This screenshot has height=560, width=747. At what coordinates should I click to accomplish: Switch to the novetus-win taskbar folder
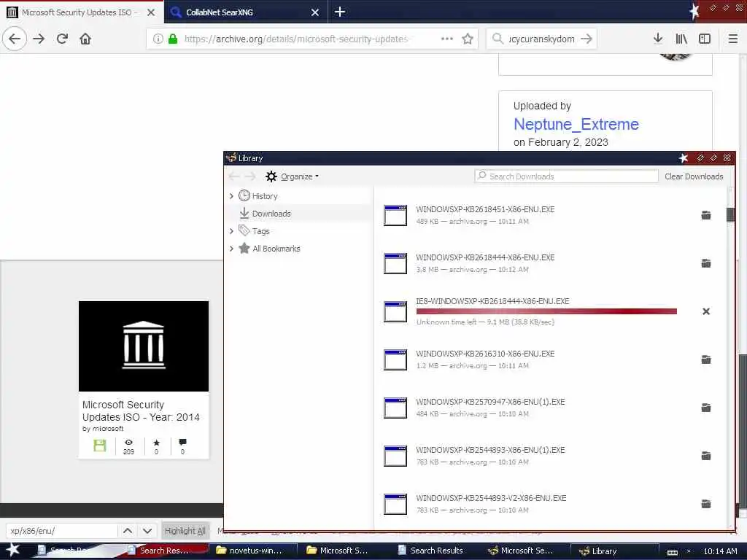[253, 551]
